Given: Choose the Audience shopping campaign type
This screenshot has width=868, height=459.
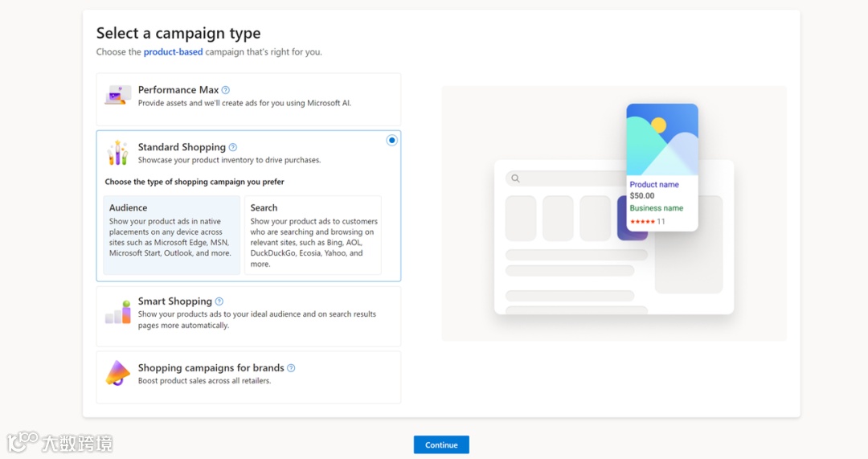Looking at the screenshot, I should pos(172,235).
